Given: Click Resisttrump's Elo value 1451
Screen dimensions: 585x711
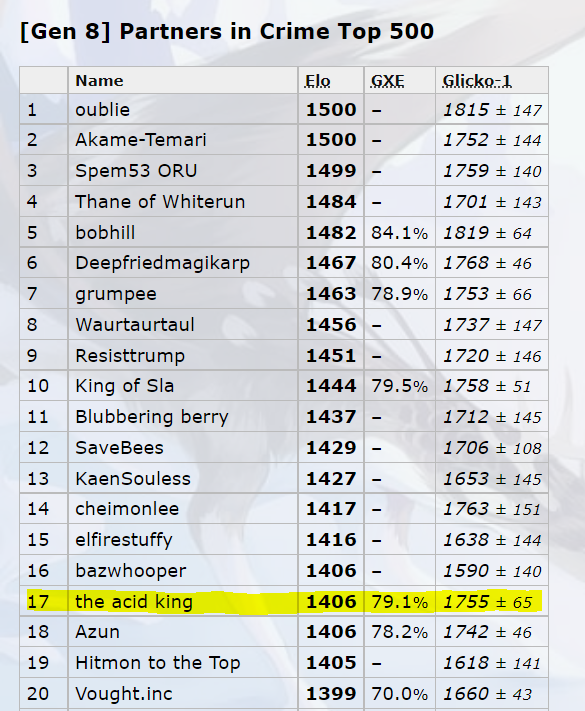Looking at the screenshot, I should pyautogui.click(x=331, y=356).
